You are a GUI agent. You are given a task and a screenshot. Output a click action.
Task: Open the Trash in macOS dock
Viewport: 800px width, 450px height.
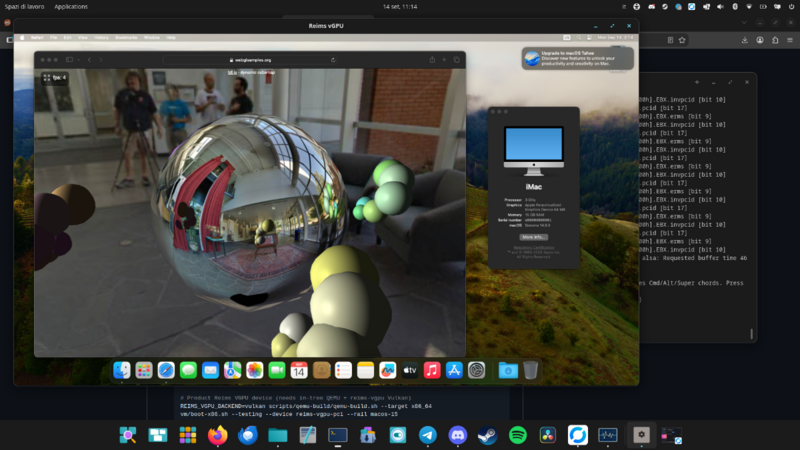[531, 370]
